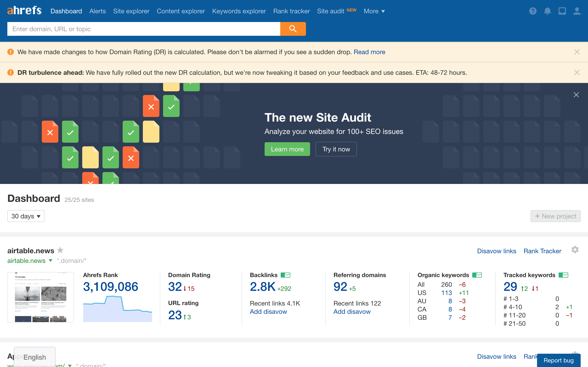Click the New project button
588x367 pixels.
[x=556, y=216]
